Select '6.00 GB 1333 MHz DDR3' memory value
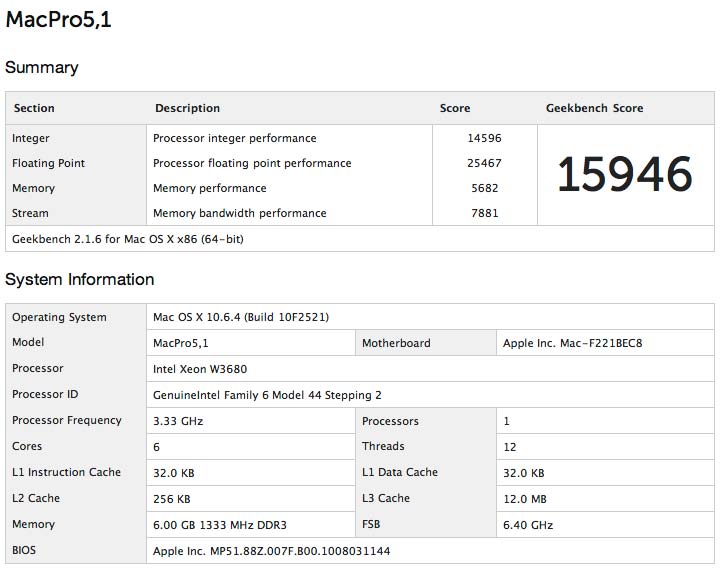Screen dimensions: 724x573 click(x=220, y=525)
